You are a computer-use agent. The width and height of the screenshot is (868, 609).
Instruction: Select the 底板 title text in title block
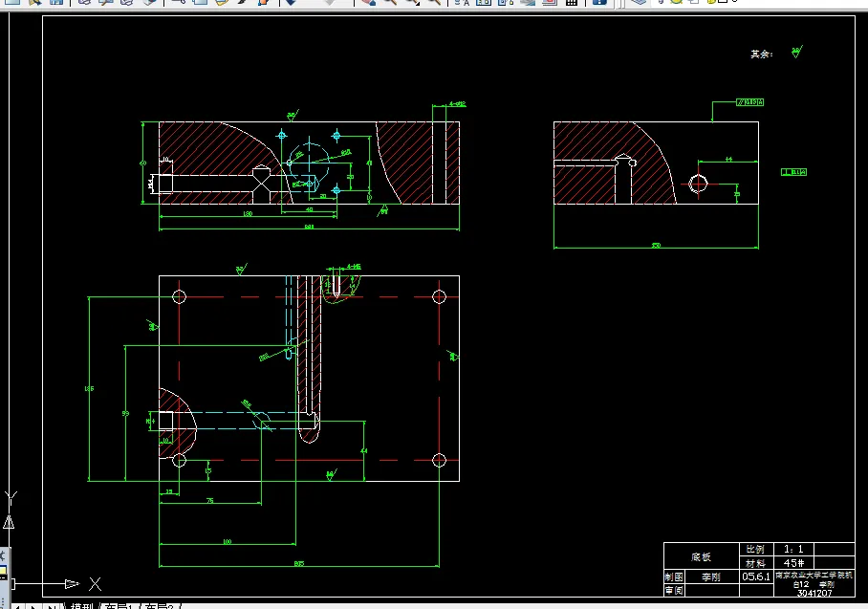click(x=701, y=557)
